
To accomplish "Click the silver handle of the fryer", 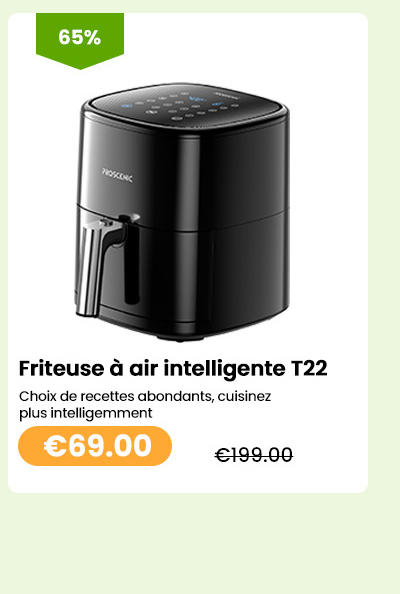I will (x=100, y=265).
